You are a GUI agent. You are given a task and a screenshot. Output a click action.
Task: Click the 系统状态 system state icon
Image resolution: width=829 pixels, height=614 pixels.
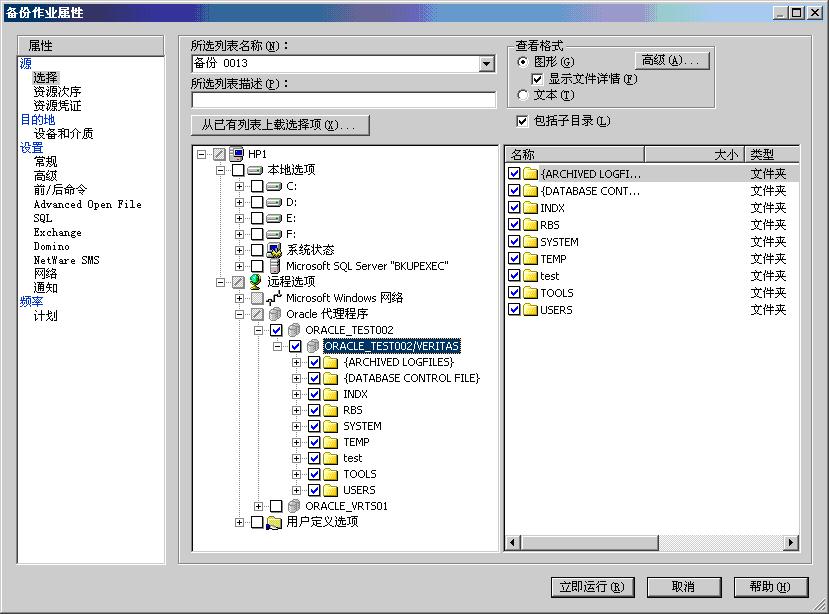pos(274,250)
